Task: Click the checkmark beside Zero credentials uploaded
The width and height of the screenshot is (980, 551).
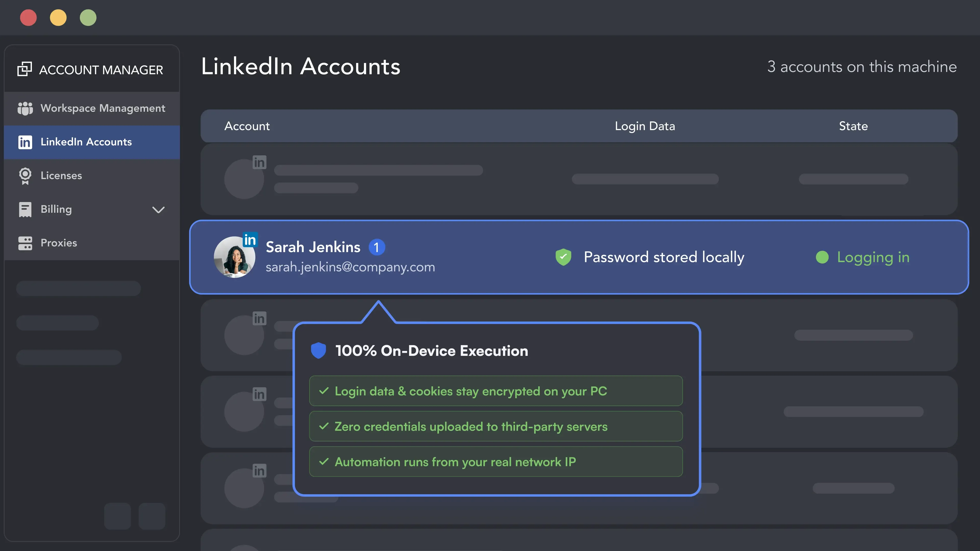Action: 324,426
